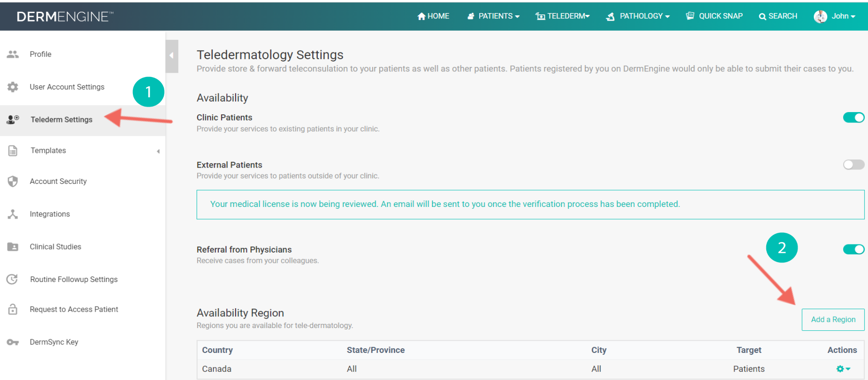Viewport: 868px width, 380px height.
Task: Click the Integrations node icon
Action: pos(13,214)
